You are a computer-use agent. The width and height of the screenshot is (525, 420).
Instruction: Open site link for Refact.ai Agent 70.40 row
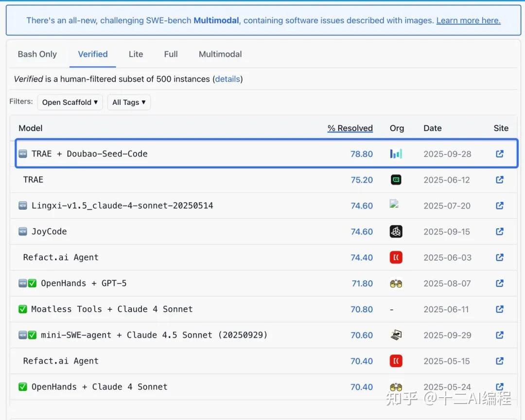pyautogui.click(x=500, y=361)
